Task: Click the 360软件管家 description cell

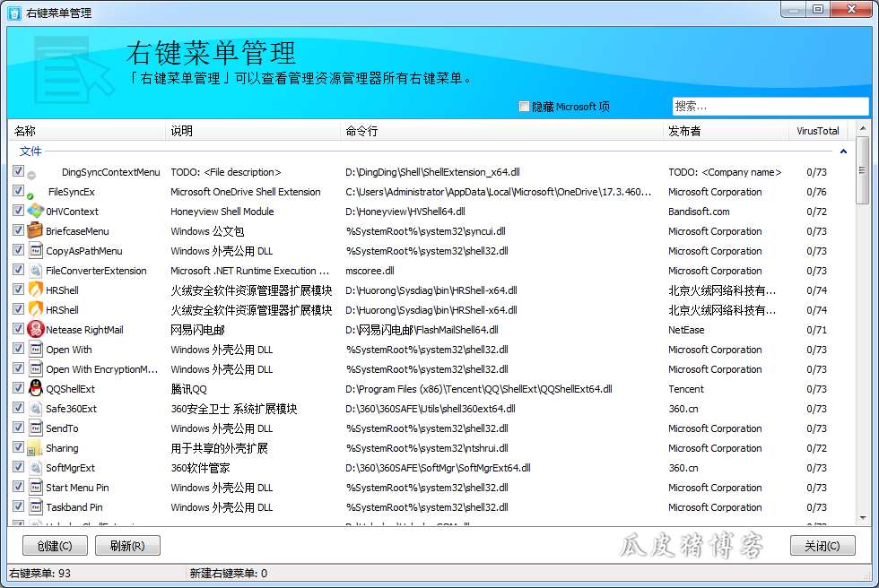Action: click(x=200, y=468)
